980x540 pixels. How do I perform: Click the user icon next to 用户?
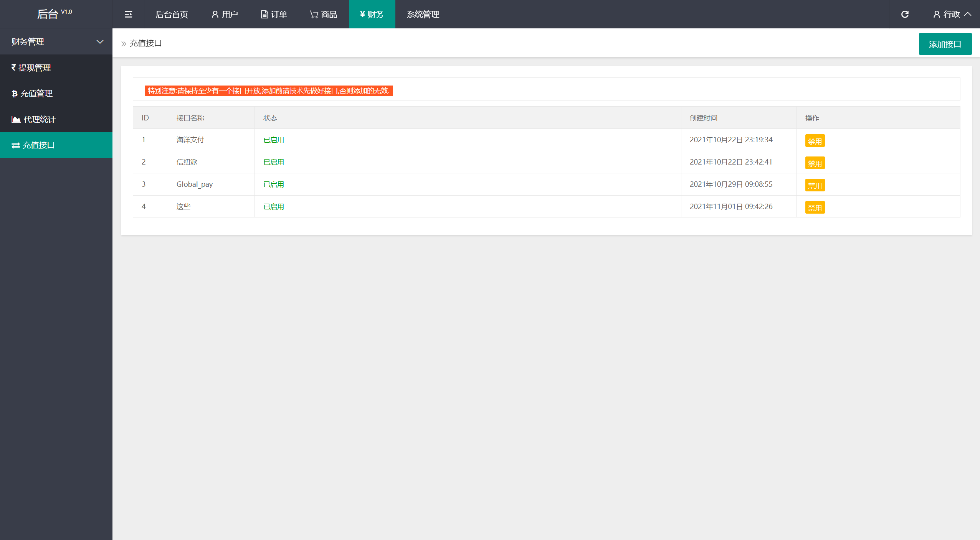[215, 14]
